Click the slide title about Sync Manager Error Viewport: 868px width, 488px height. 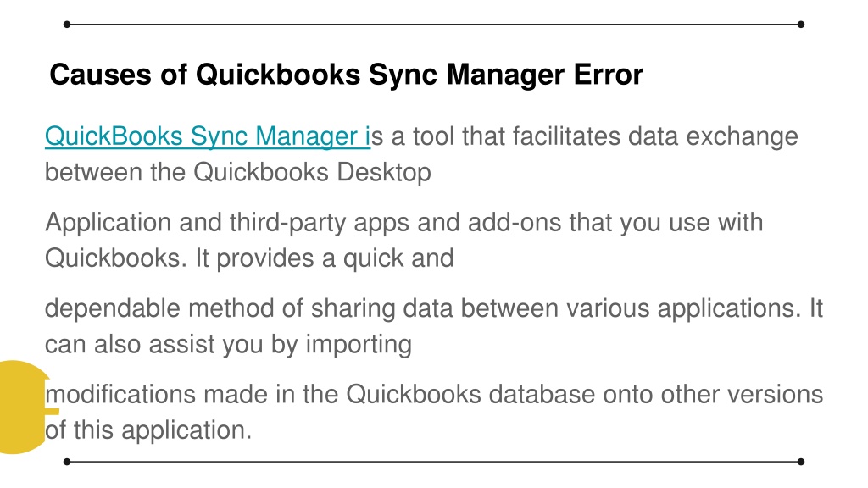346,75
